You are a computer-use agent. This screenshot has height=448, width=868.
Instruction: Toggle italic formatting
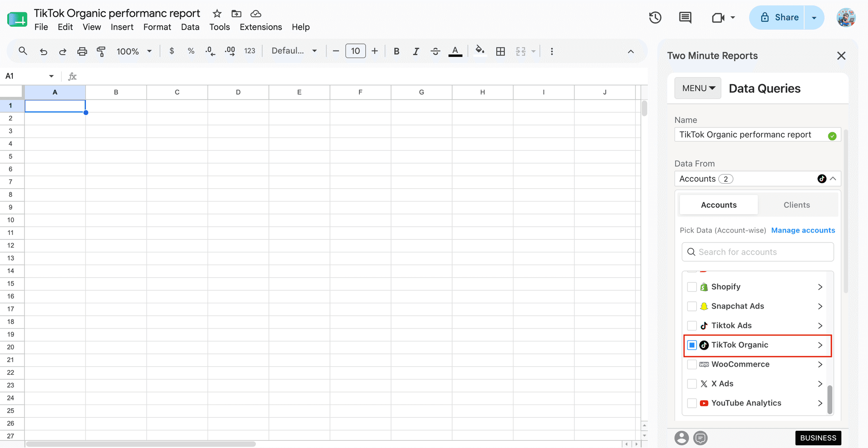click(416, 52)
